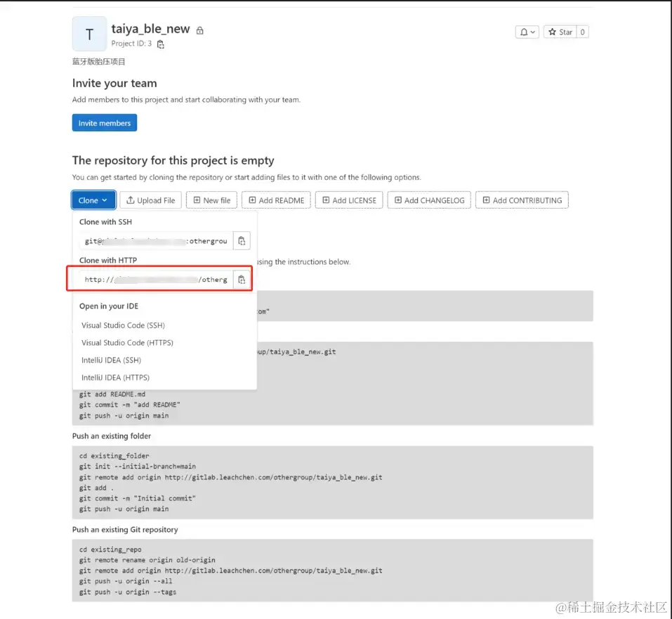The height and width of the screenshot is (619, 672).
Task: Click the 'git add README.md' line
Action: tap(112, 395)
